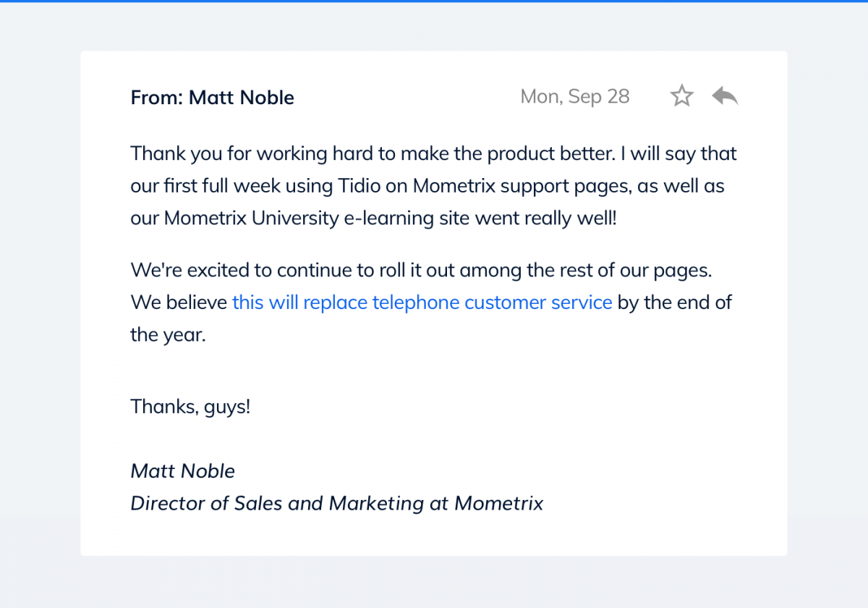Viewport: 868px width, 608px height.
Task: Star the email from Matt Noble
Action: (x=681, y=96)
